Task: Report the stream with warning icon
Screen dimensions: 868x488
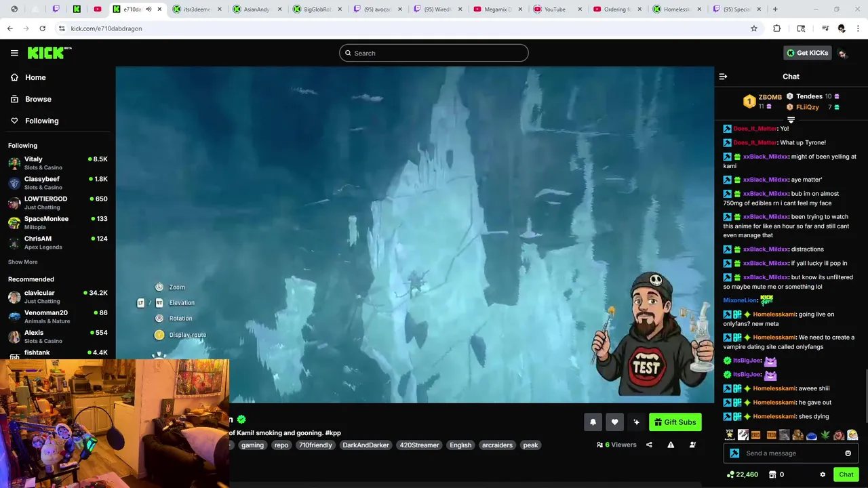Action: coord(671,445)
